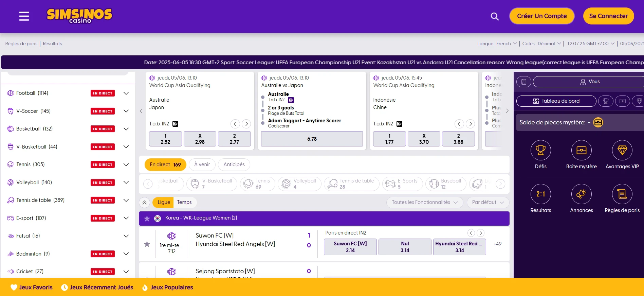644x296 pixels.
Task: Click the trophy icon beside Tableau de bord
Action: pos(605,101)
